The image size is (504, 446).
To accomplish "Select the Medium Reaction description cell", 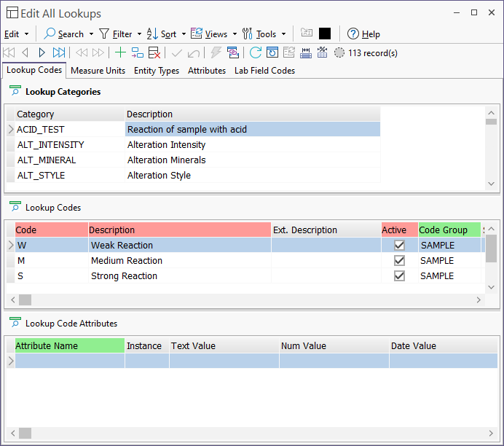I will [180, 260].
